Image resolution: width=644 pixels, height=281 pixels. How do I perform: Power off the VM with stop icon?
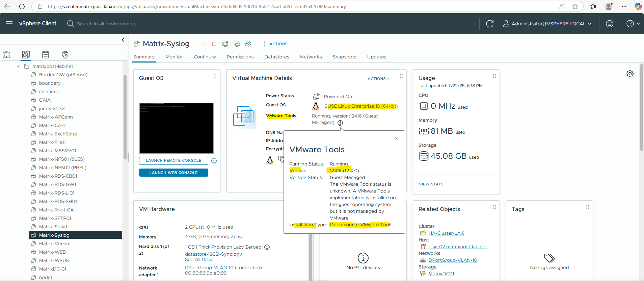[x=214, y=44]
